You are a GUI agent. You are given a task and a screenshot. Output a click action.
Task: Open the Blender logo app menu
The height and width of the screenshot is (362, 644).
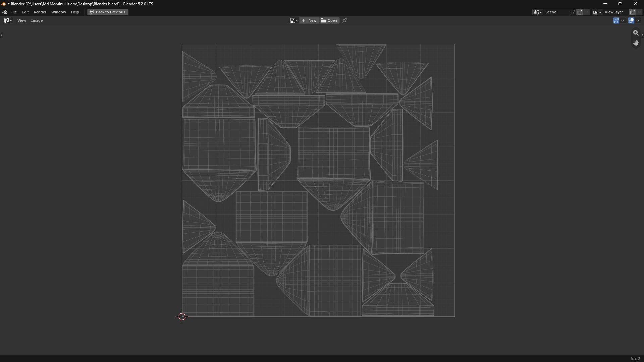(5, 12)
